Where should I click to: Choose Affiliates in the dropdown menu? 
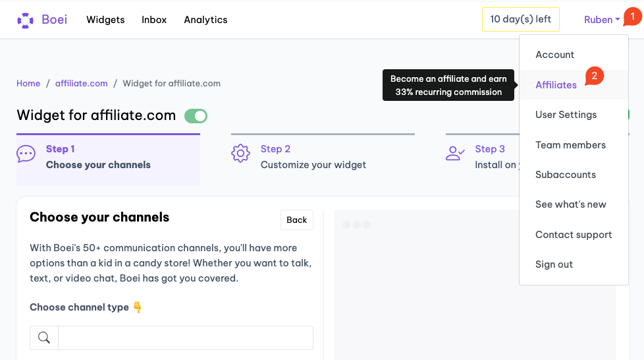(x=556, y=85)
